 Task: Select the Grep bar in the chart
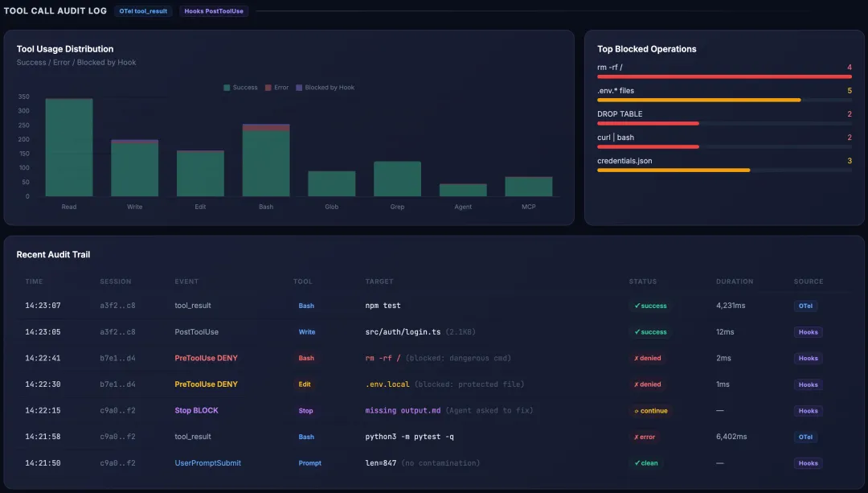point(398,179)
